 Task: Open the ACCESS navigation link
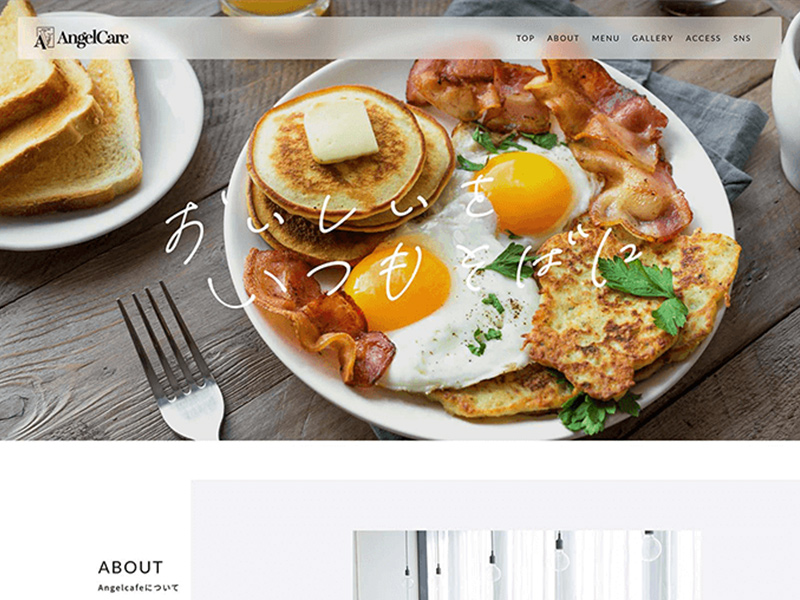coord(703,38)
